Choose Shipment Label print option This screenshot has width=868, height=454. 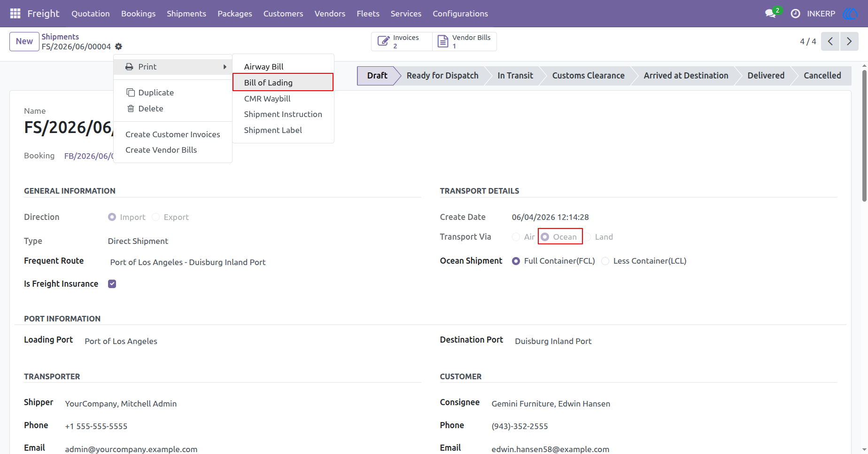283,130
